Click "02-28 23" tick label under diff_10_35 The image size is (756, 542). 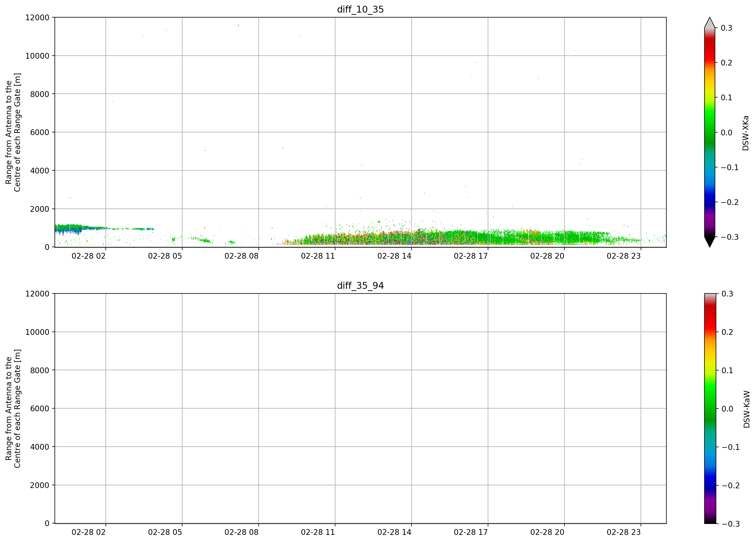[x=624, y=256]
